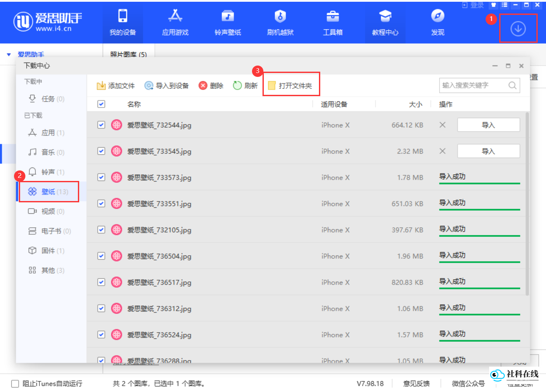Open the download center arrow icon
The width and height of the screenshot is (546, 392).
(518, 28)
